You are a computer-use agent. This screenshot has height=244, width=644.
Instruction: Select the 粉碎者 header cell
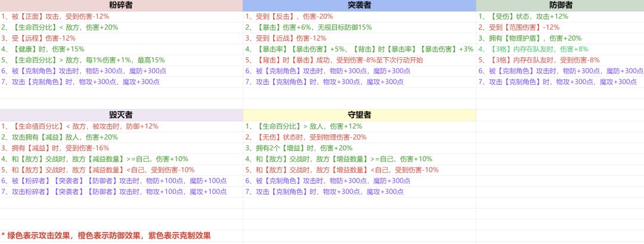tap(121, 5)
